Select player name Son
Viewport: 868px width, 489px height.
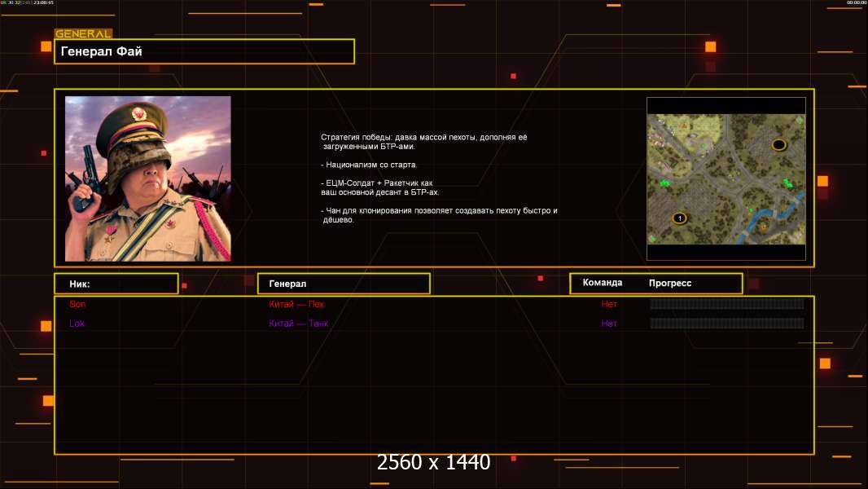tap(77, 304)
